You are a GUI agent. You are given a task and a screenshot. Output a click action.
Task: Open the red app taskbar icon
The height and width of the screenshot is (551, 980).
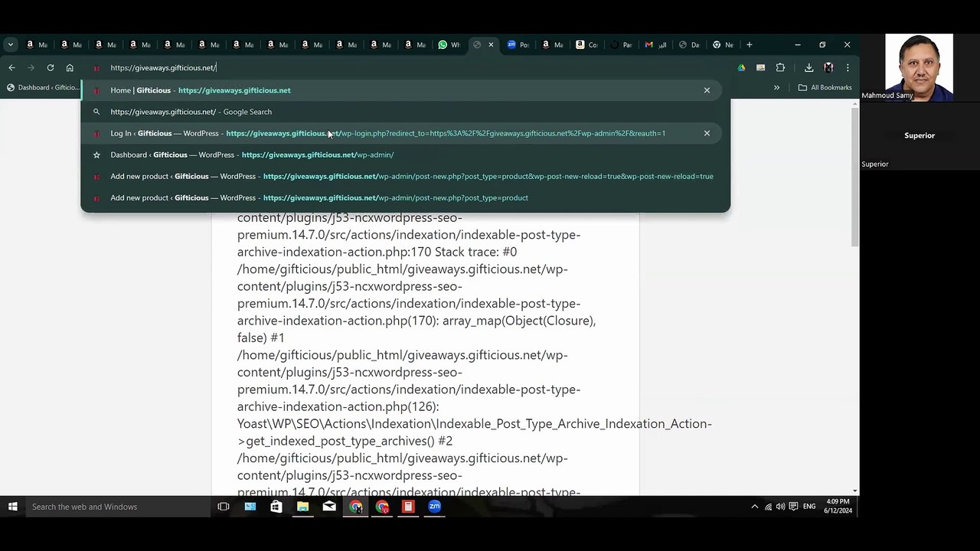[408, 507]
